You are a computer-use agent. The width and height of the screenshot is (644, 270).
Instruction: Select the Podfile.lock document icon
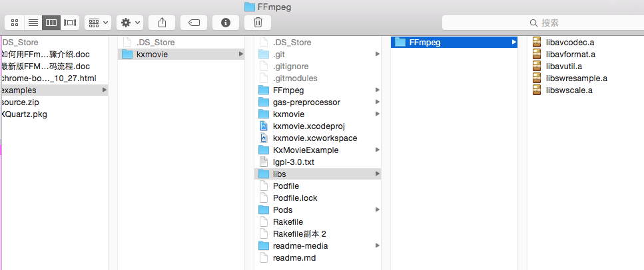point(264,198)
